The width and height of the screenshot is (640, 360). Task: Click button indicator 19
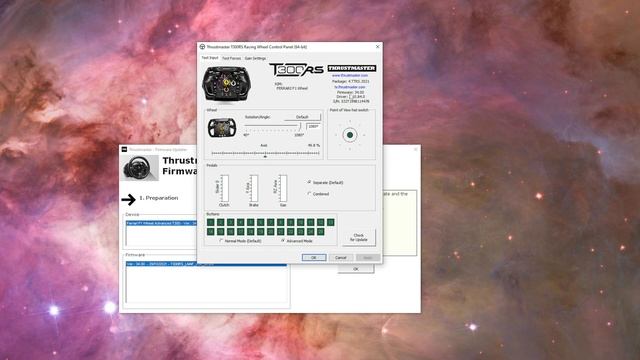click(x=260, y=231)
